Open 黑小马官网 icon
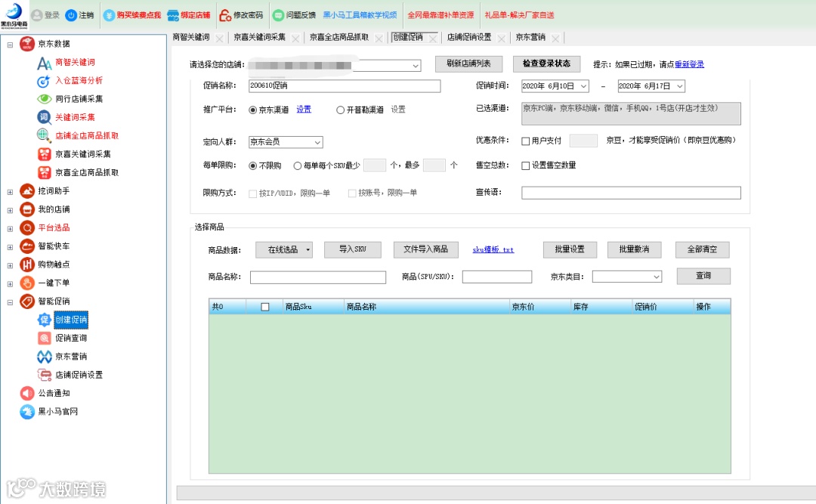The height and width of the screenshot is (504, 816). pos(27,411)
